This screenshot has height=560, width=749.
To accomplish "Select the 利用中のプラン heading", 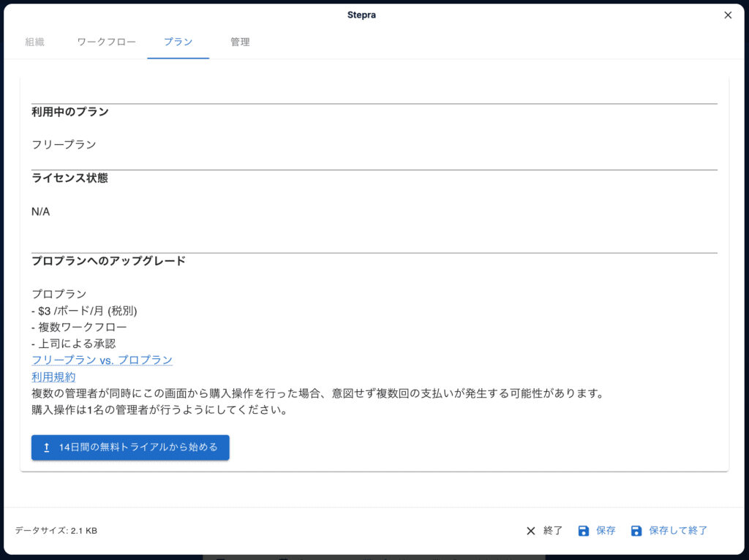I will (70, 112).
